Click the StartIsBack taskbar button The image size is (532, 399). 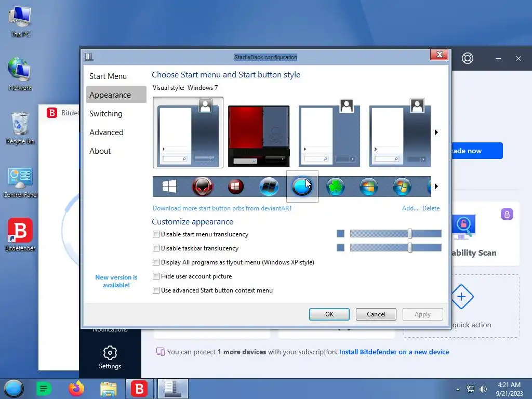click(172, 389)
